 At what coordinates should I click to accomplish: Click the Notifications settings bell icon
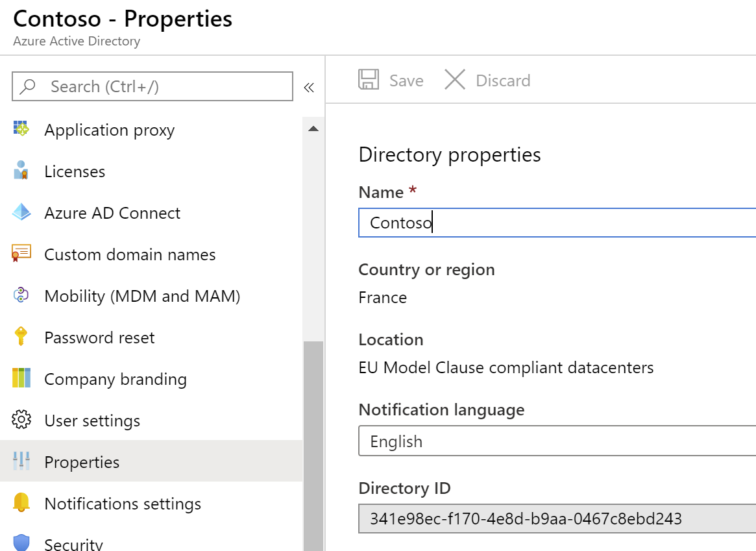pyautogui.click(x=21, y=502)
